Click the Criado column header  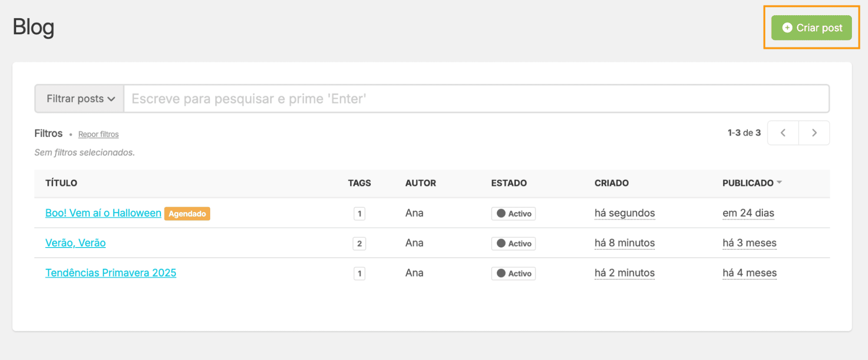[x=611, y=183]
